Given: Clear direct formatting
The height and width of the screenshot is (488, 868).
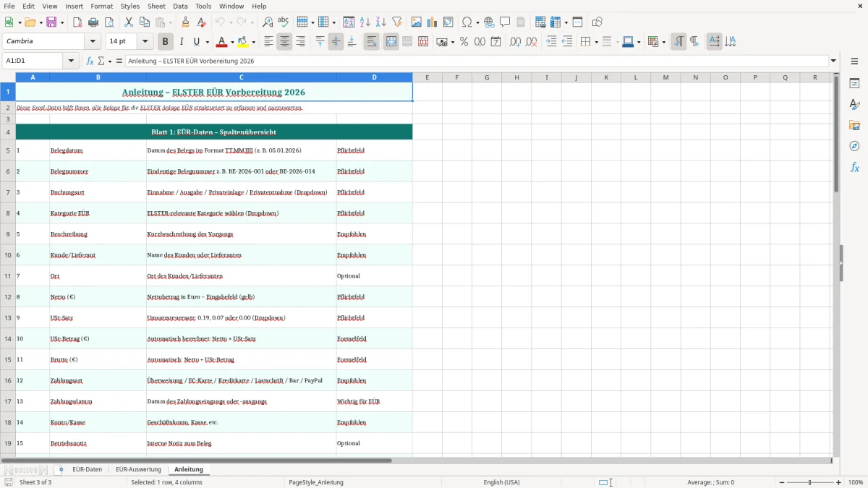Looking at the screenshot, I should [201, 22].
